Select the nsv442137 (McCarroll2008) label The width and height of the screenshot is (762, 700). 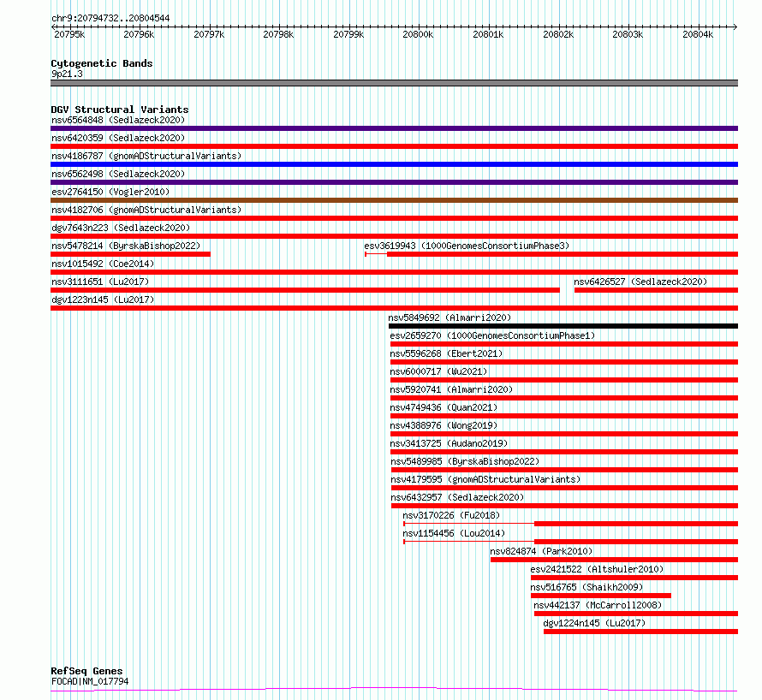(x=598, y=605)
